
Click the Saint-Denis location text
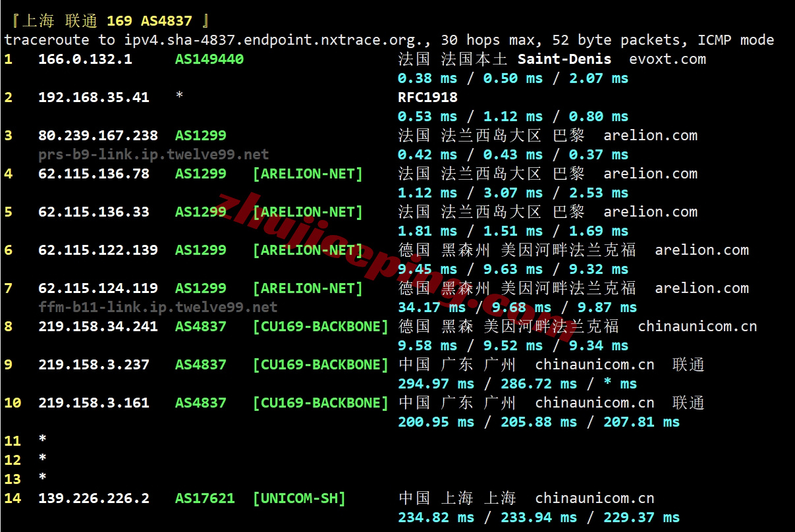tap(564, 59)
